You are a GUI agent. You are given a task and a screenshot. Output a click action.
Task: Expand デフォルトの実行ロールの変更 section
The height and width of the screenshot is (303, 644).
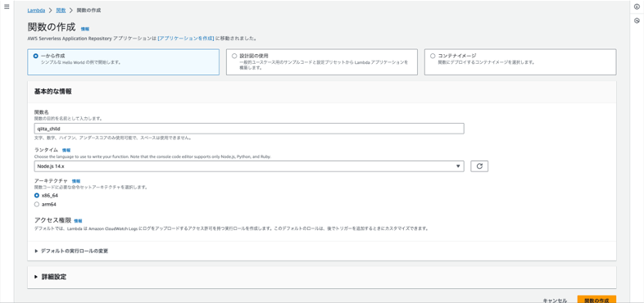pyautogui.click(x=71, y=251)
